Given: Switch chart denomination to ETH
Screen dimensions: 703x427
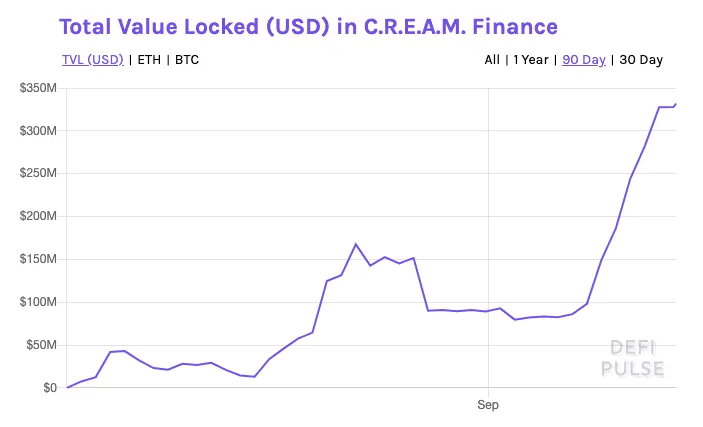Looking at the screenshot, I should 149,60.
